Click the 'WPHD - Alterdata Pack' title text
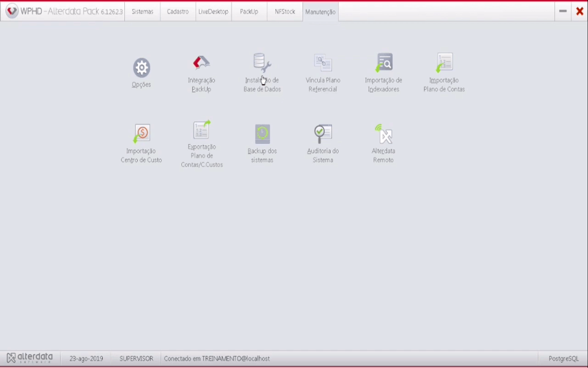 (x=72, y=11)
